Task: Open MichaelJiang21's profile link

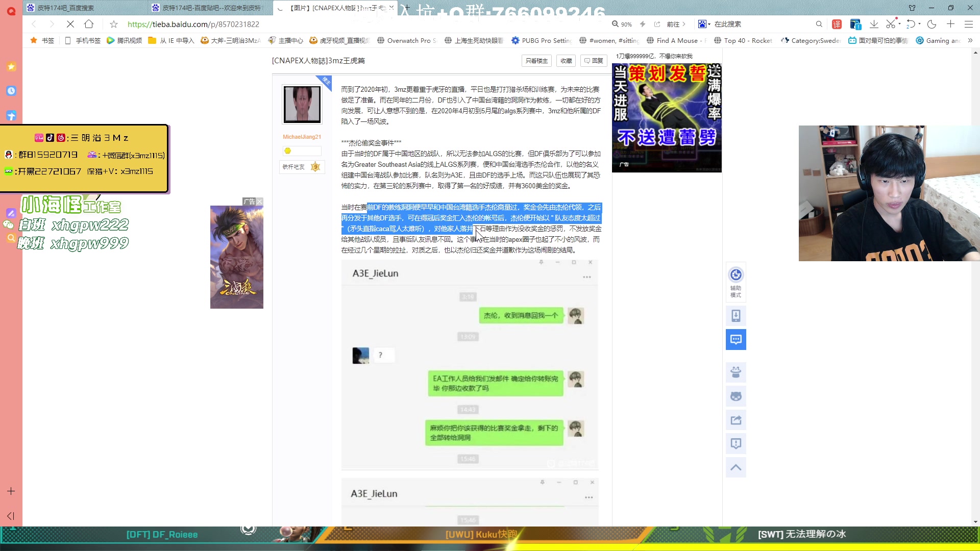Action: point(302,137)
